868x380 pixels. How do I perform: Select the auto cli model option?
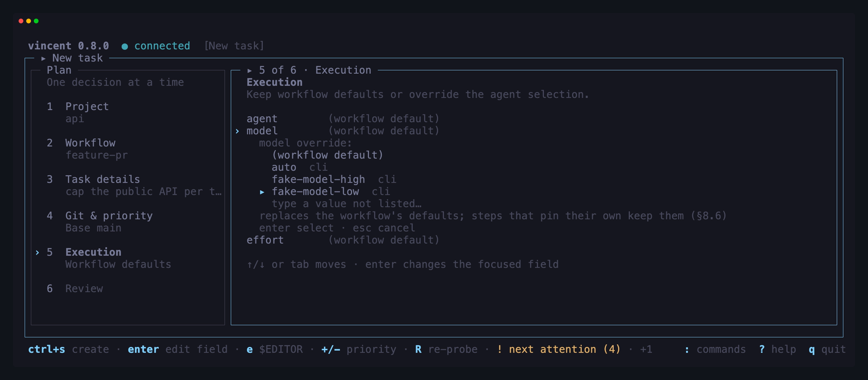click(299, 167)
